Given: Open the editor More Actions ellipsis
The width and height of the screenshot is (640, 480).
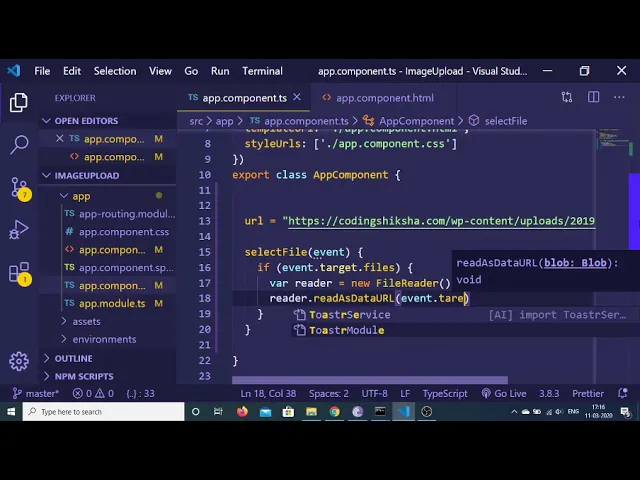Looking at the screenshot, I should pos(619,97).
